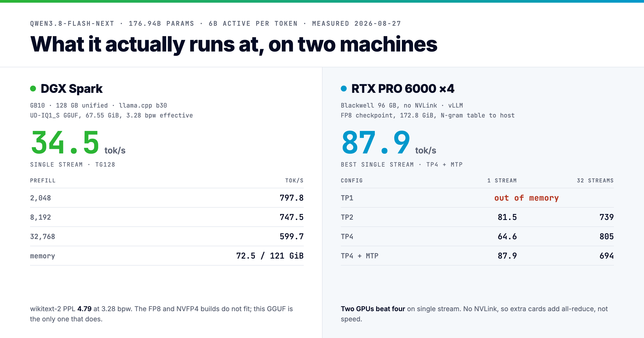The image size is (644, 338).
Task: Click the green dot beside DGX Spark
Action: coord(33,89)
